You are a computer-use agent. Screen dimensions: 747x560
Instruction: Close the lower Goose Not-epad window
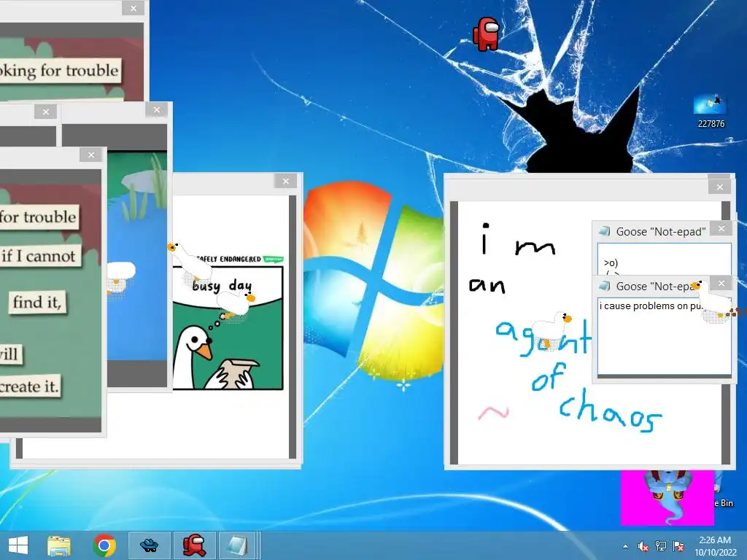point(721,284)
